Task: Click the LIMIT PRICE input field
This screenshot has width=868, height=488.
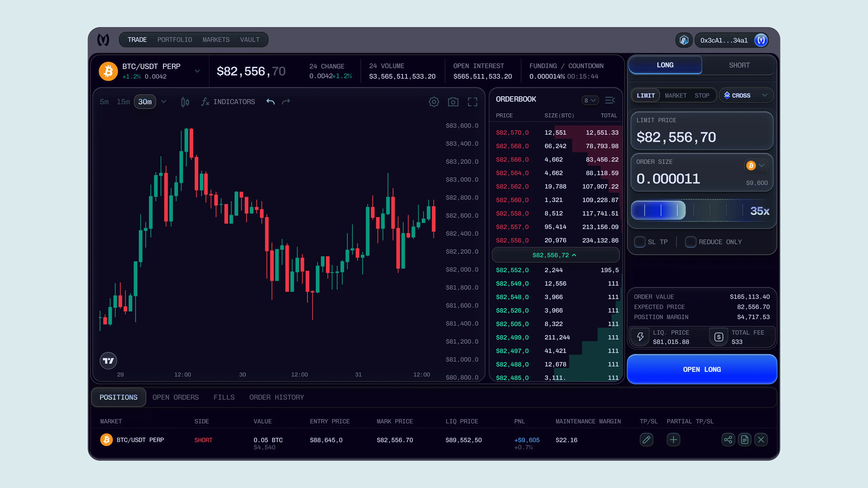Action: [702, 131]
